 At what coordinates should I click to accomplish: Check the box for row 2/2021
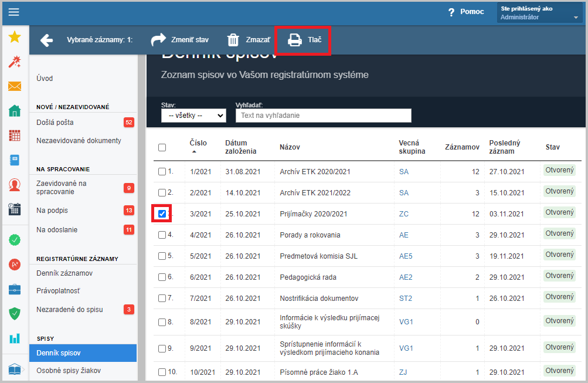coord(162,192)
